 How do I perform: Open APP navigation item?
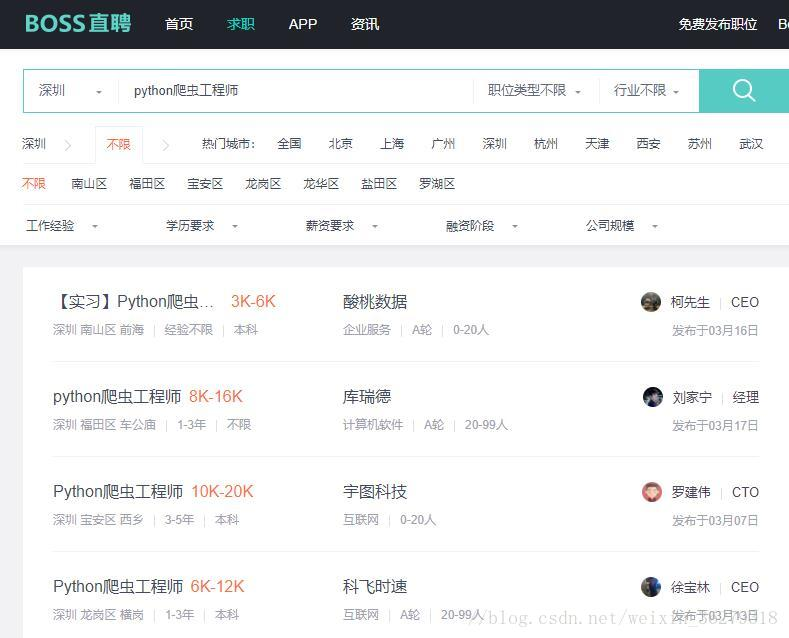[x=302, y=24]
